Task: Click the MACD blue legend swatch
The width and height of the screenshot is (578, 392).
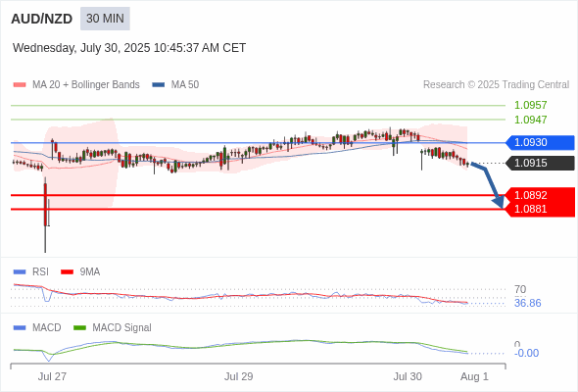Action: tap(20, 328)
